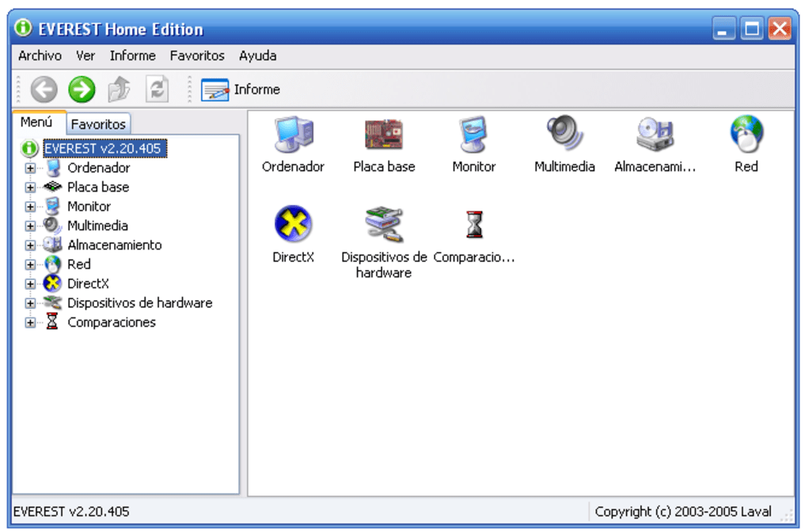Open the Archivo menu
The image size is (805, 532).
coord(40,55)
